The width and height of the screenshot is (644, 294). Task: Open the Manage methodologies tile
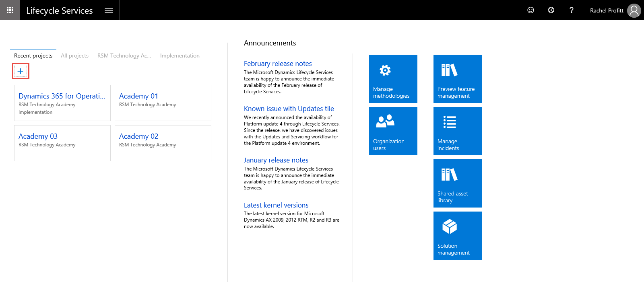tap(393, 79)
